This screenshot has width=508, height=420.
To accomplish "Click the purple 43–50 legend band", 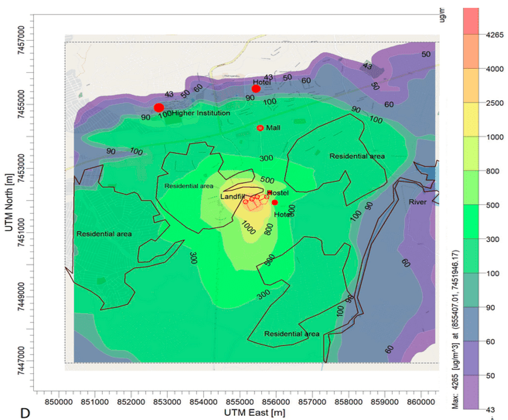I will point(471,392).
